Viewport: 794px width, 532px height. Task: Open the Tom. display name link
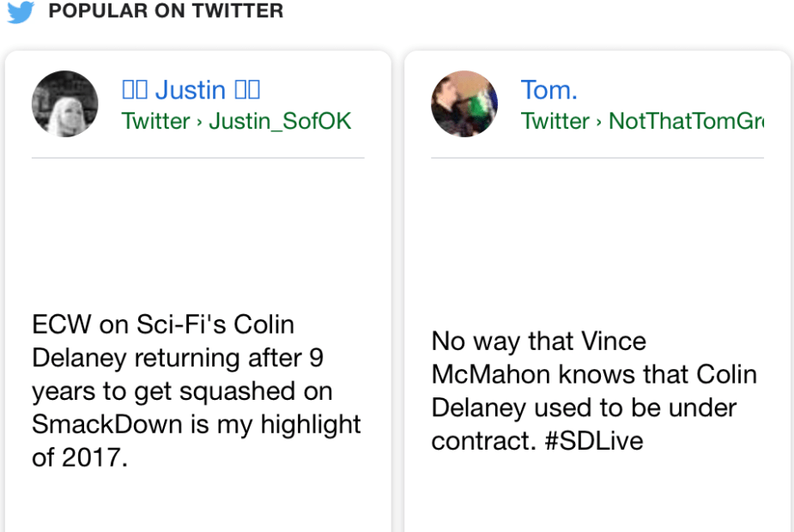(x=549, y=90)
